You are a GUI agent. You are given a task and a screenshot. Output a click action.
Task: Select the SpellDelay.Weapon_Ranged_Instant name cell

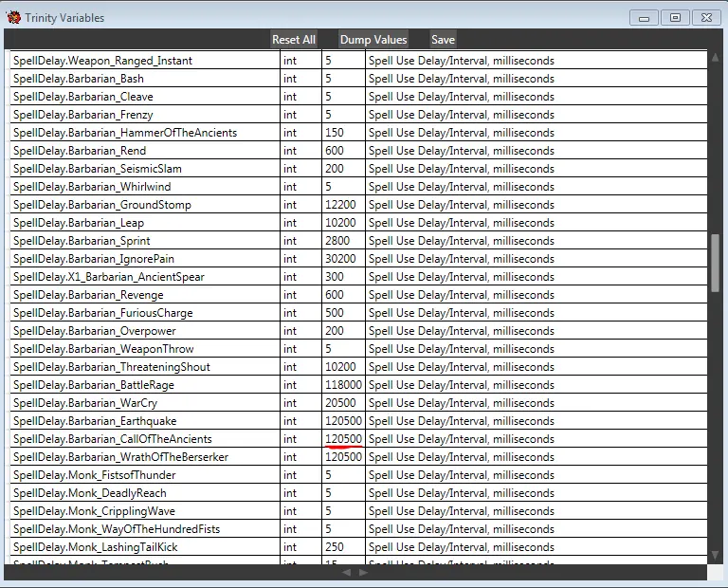(x=102, y=61)
